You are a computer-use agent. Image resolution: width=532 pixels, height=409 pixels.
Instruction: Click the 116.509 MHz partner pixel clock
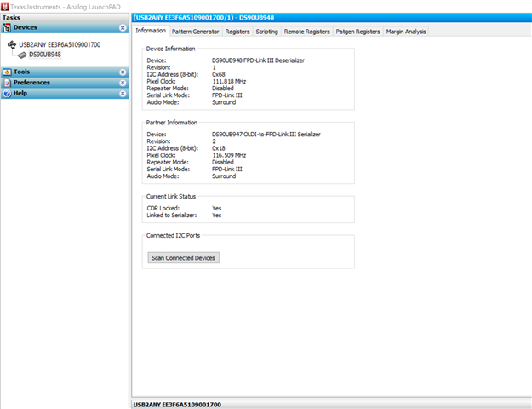229,155
